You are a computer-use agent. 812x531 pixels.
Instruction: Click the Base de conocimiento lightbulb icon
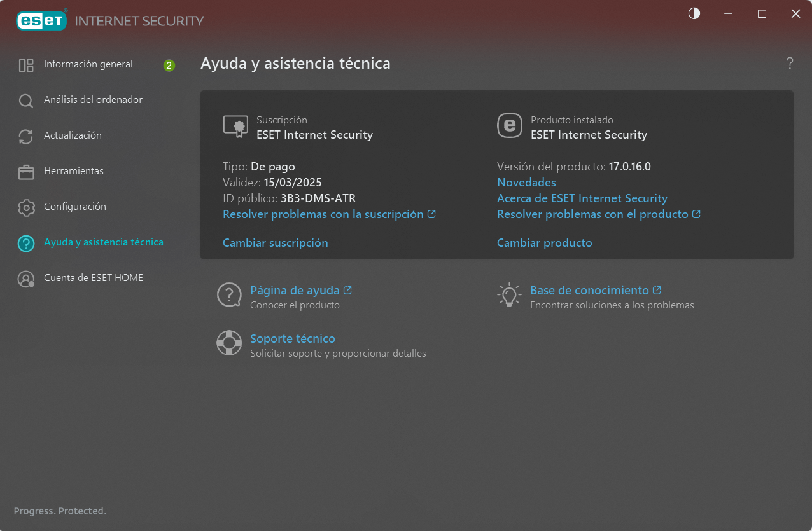pos(509,296)
